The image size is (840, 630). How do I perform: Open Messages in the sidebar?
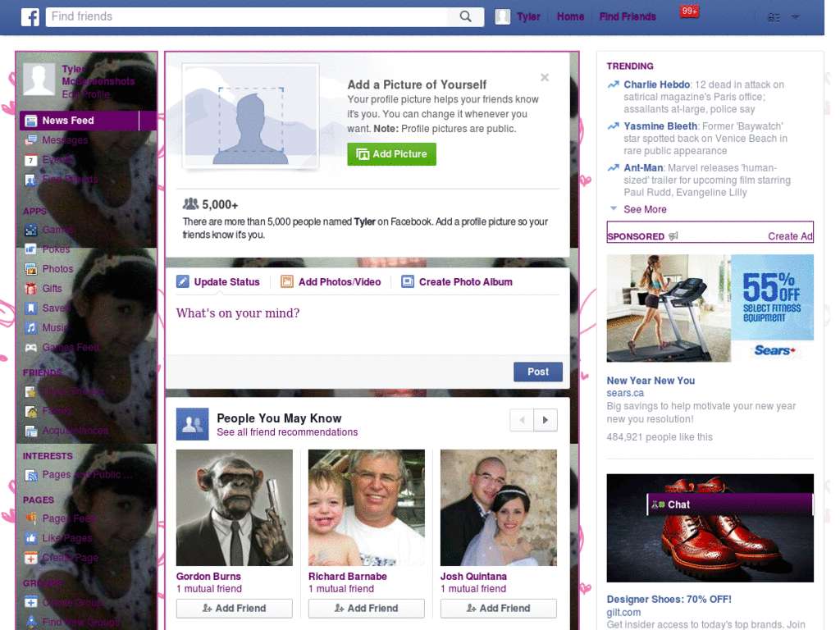pyautogui.click(x=65, y=140)
